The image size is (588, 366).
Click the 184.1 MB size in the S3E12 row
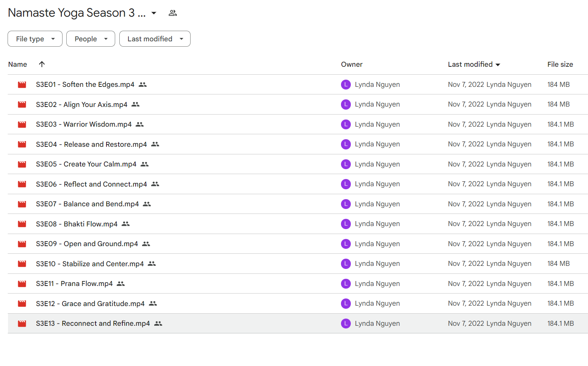[x=561, y=303]
